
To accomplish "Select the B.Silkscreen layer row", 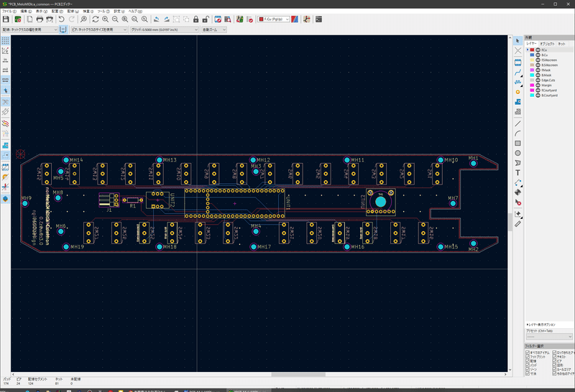I will (549, 65).
